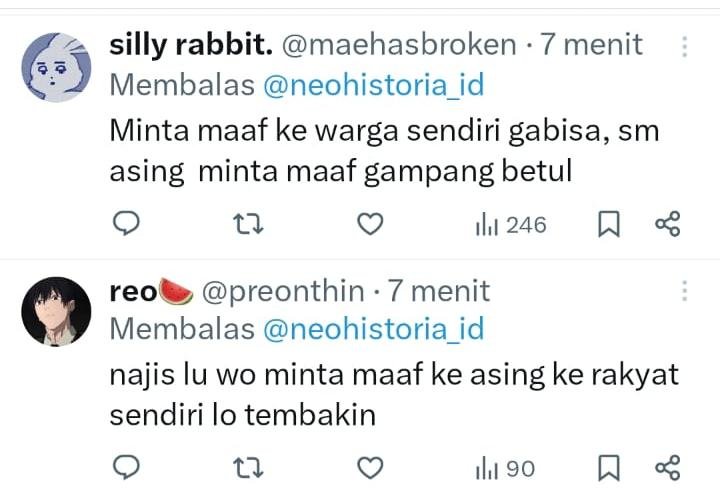
Task: View analytics showing 90 views
Action: (x=505, y=467)
